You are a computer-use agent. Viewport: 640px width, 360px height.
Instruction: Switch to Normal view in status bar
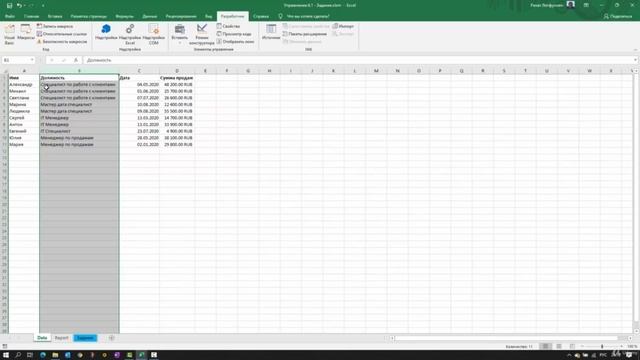(x=545, y=347)
